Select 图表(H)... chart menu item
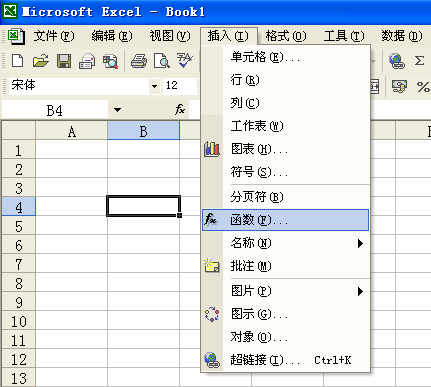 [285, 149]
